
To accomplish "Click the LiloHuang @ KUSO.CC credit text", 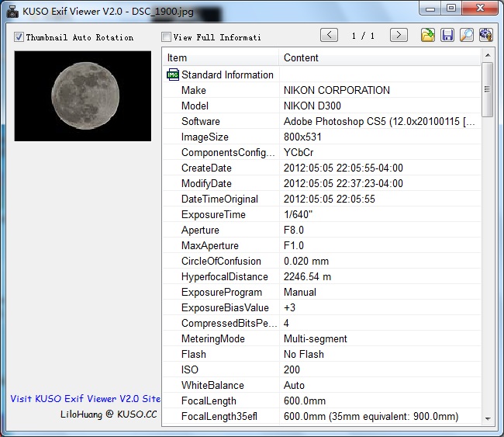I will (x=109, y=414).
